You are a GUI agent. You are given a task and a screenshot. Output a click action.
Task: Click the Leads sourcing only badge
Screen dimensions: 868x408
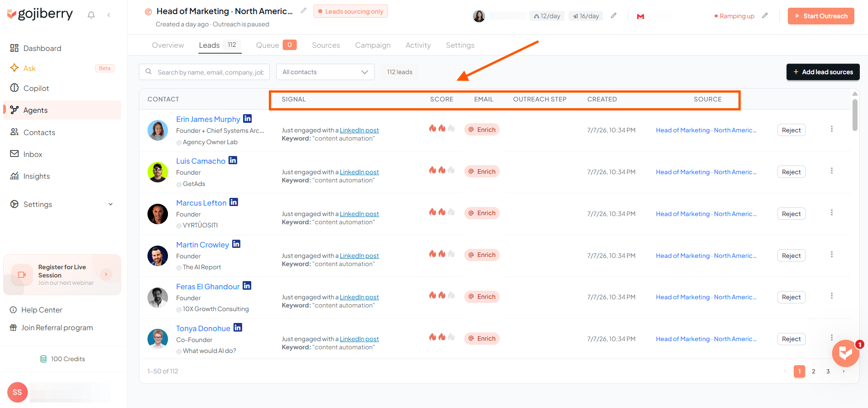(x=350, y=11)
